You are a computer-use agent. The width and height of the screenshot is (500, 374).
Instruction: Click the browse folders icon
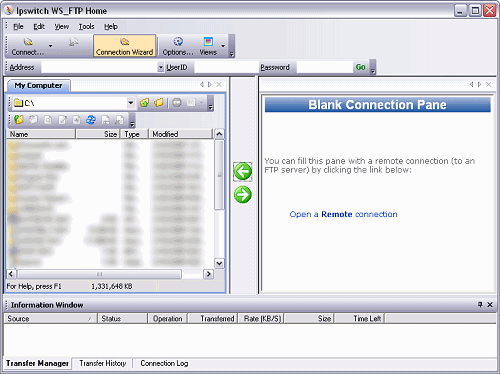click(x=159, y=103)
